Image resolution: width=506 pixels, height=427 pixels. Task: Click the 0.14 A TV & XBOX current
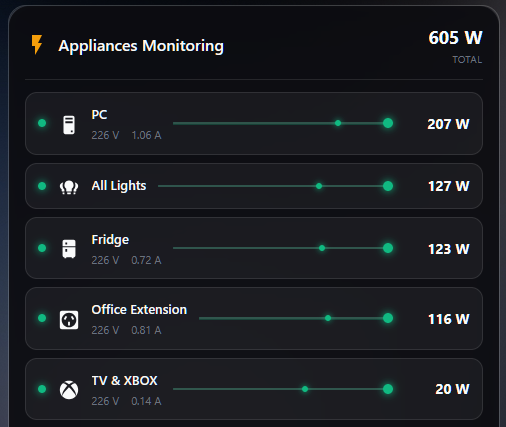tap(146, 401)
